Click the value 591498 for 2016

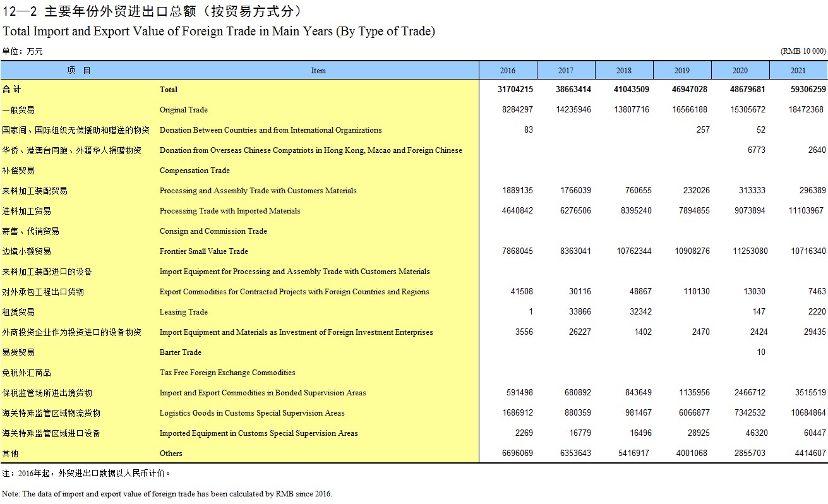[x=520, y=393]
